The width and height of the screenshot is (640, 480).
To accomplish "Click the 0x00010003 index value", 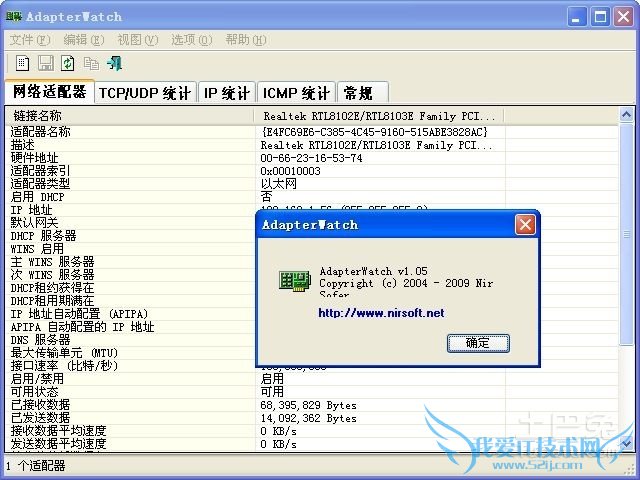I will [x=290, y=171].
